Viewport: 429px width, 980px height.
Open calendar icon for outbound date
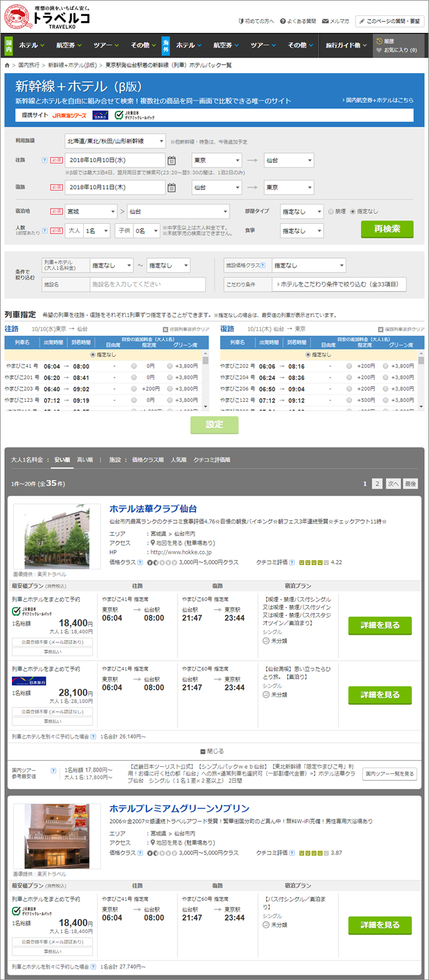pyautogui.click(x=172, y=160)
